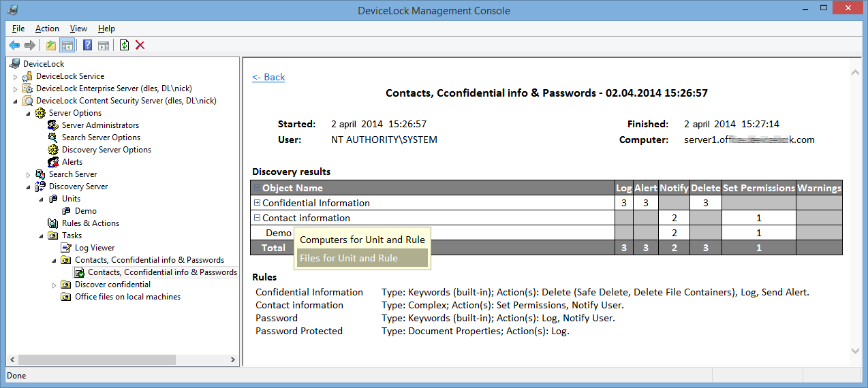This screenshot has height=388, width=868.
Task: Click the results pane scroll-down arrow
Action: pos(856,351)
